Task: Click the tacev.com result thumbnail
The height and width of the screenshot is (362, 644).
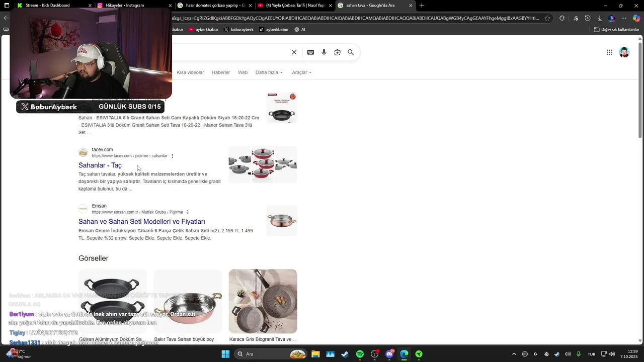Action: [263, 164]
